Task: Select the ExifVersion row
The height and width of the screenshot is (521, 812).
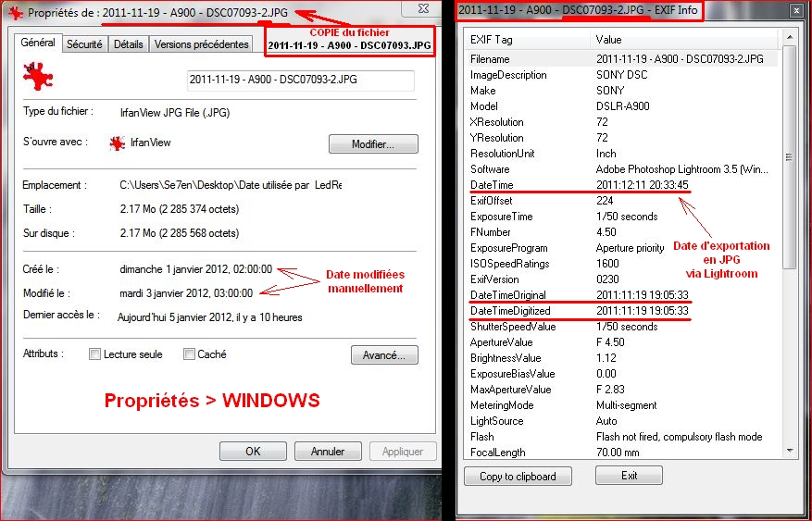Action: click(621, 279)
